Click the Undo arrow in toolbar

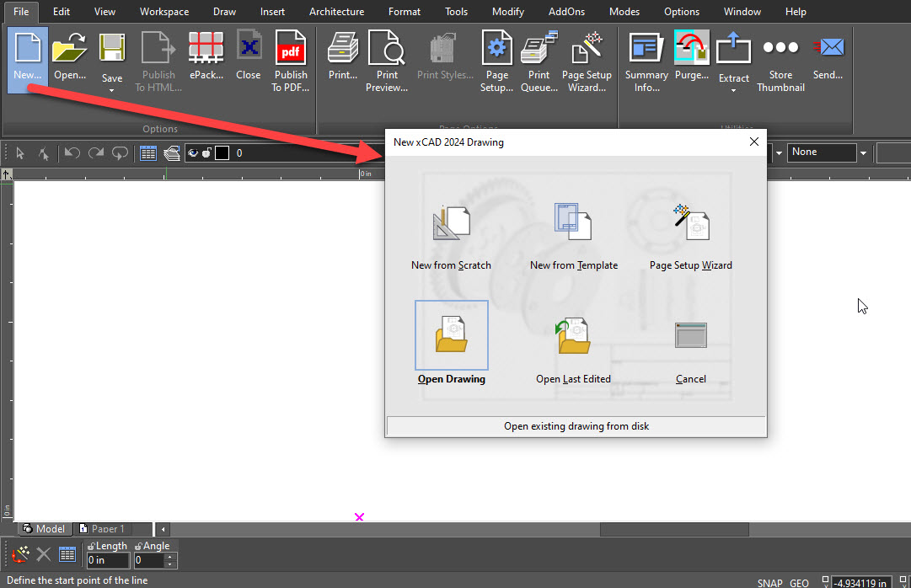click(72, 152)
